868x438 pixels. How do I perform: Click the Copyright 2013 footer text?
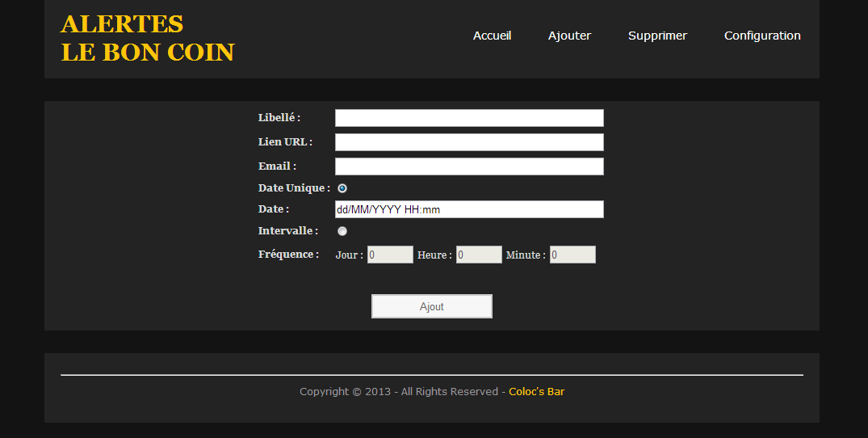click(402, 391)
